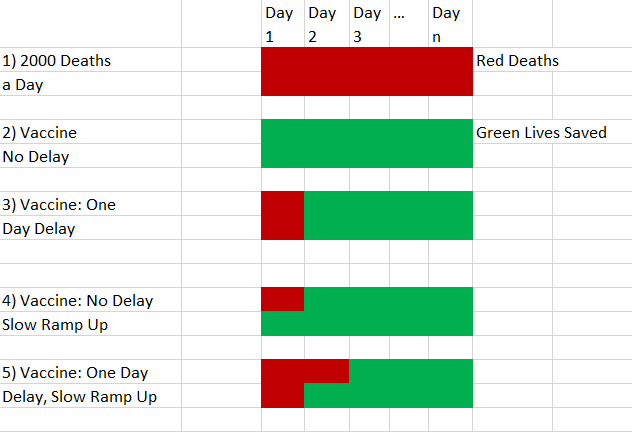
Task: Click the full red bar in row 1
Action: [367, 71]
